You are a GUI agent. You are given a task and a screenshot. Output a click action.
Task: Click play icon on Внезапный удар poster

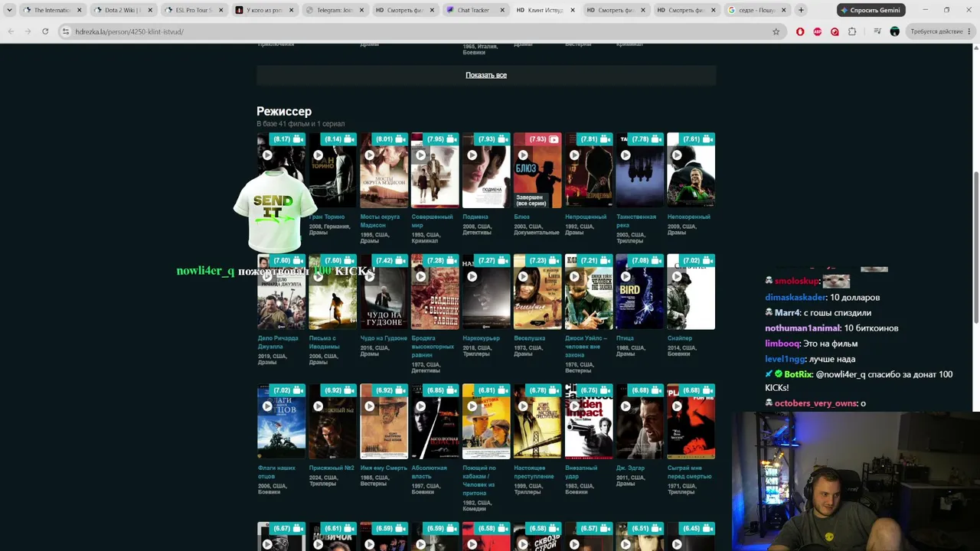(x=574, y=406)
